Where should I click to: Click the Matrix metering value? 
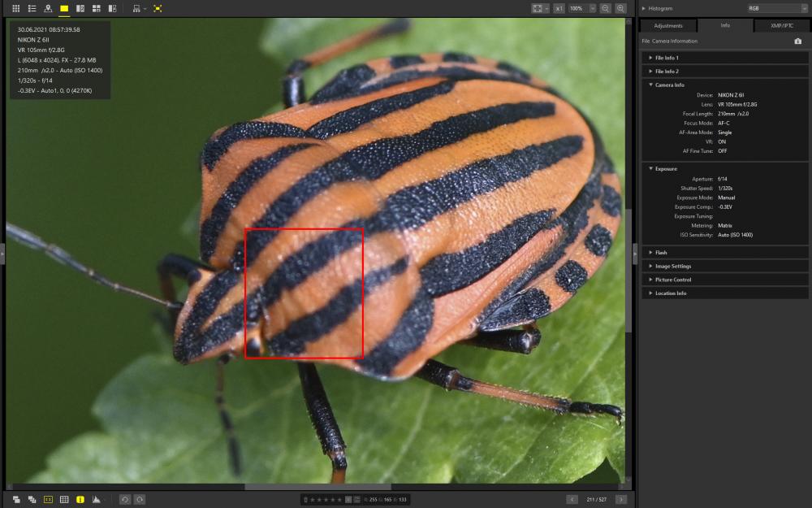pos(725,225)
